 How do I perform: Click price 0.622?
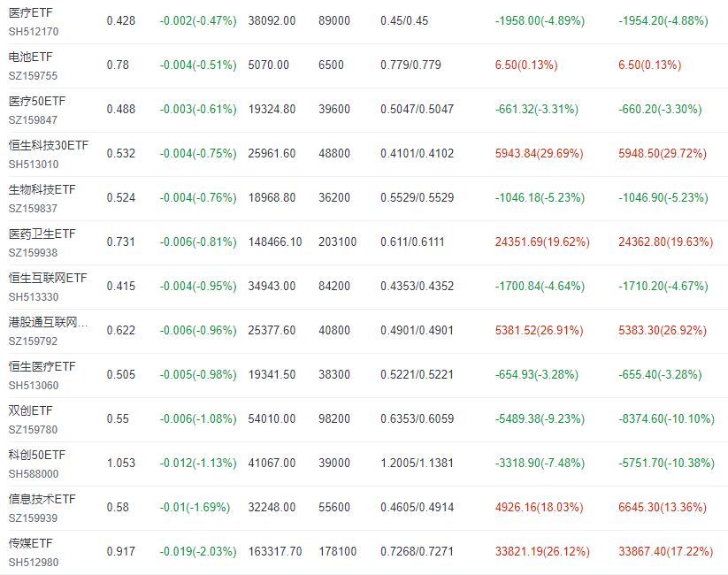[x=120, y=330]
